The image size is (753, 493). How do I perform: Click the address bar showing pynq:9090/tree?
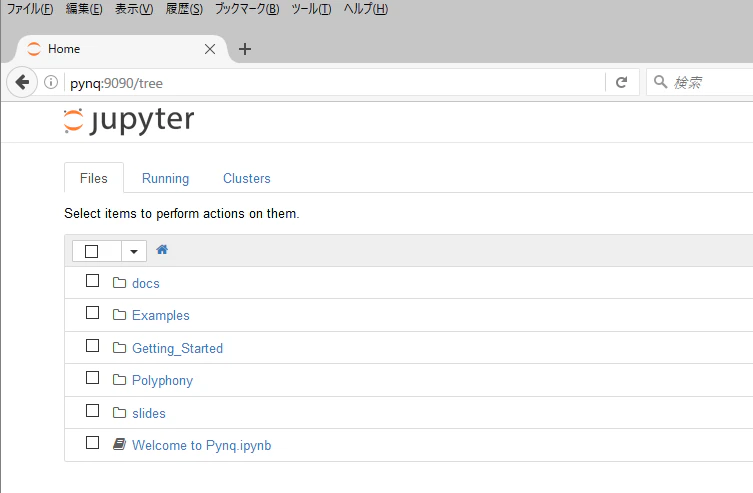pyautogui.click(x=335, y=83)
